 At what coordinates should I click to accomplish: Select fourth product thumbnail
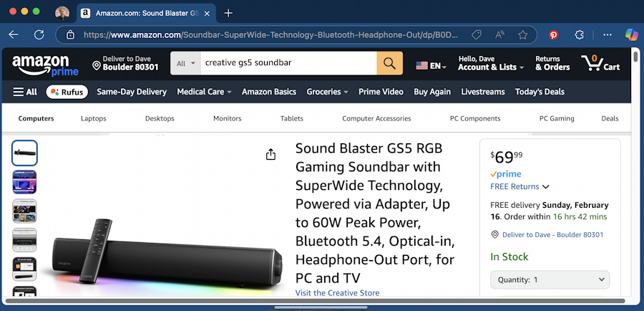[x=24, y=240]
